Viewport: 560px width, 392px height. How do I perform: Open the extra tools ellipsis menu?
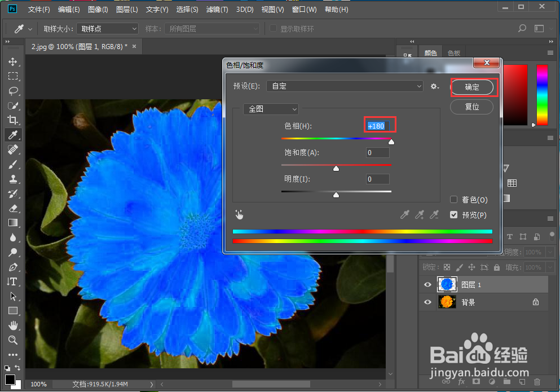tap(13, 355)
